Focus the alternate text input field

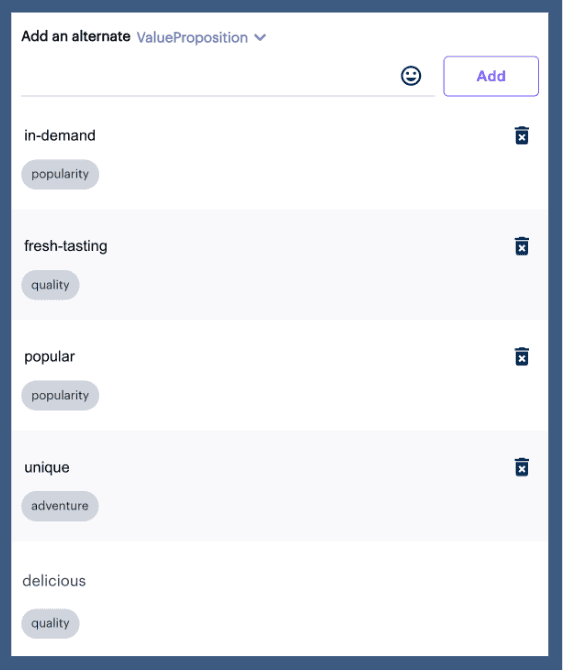209,77
